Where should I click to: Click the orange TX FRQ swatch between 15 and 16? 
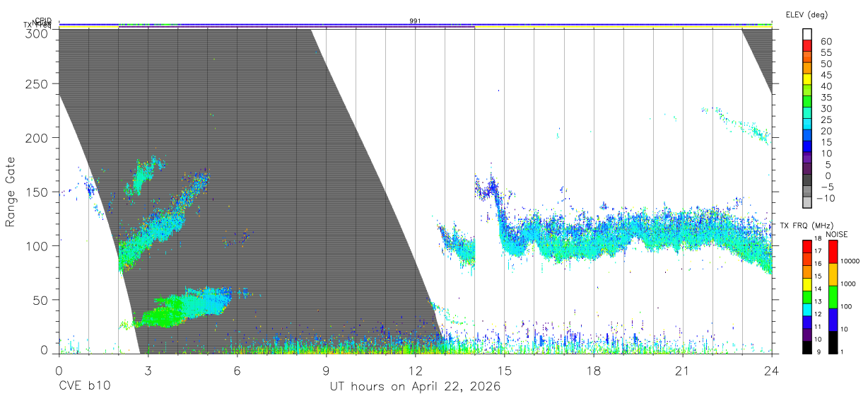(x=807, y=271)
